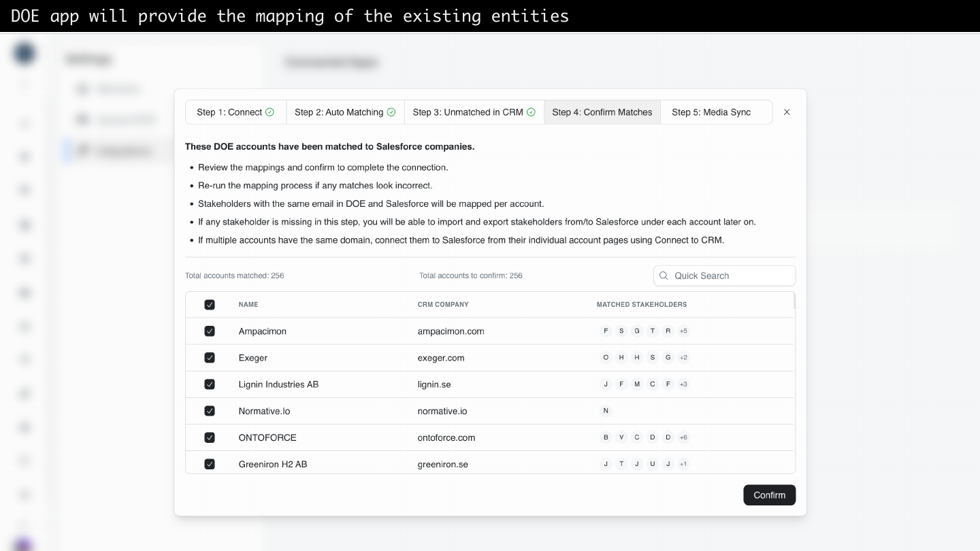Uncheck the Exeger row checkbox

click(x=210, y=358)
